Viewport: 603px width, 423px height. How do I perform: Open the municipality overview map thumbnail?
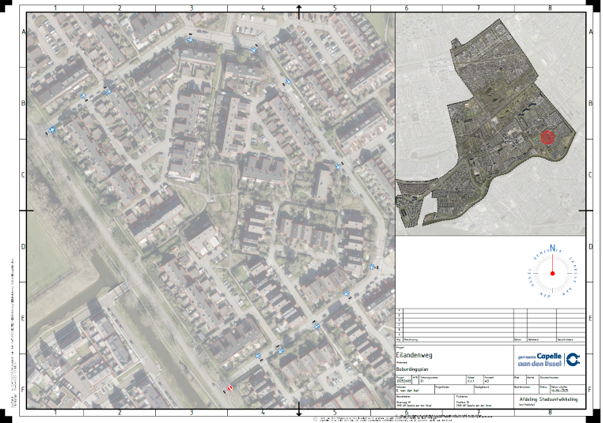tap(492, 125)
